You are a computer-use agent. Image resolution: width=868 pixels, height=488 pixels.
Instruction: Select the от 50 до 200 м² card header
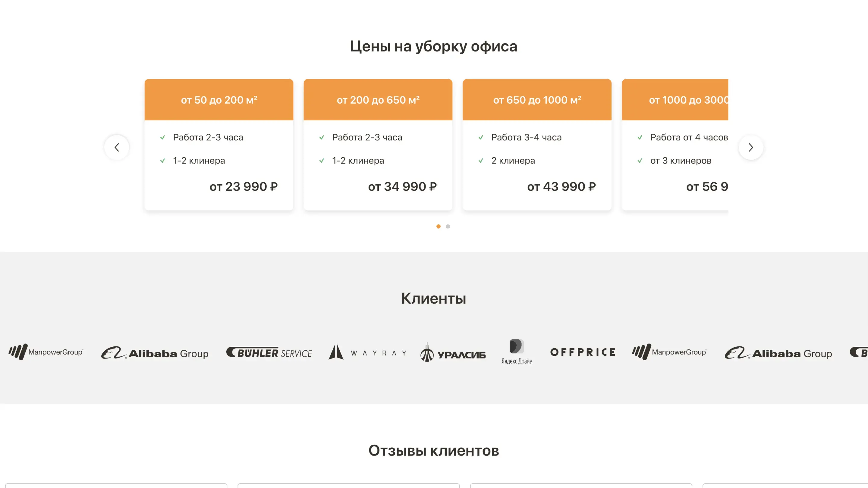pyautogui.click(x=219, y=100)
